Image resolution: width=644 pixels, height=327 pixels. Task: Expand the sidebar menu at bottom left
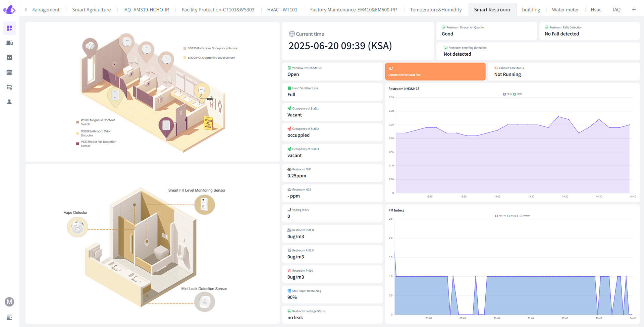pyautogui.click(x=9, y=317)
